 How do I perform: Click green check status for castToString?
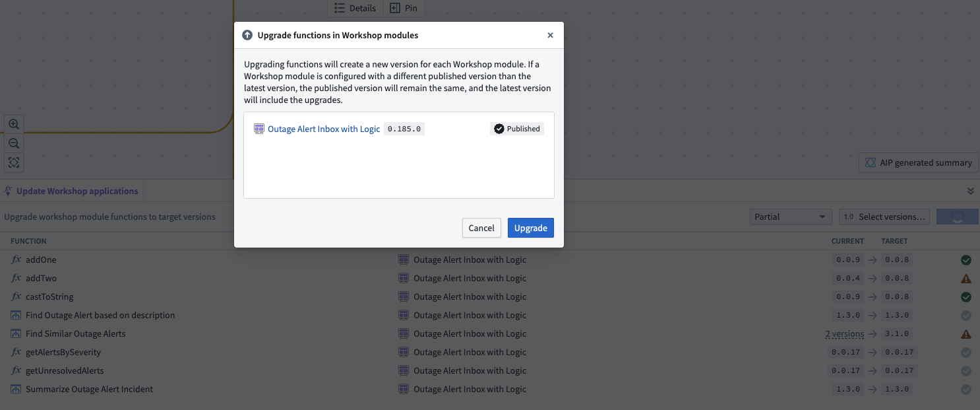click(x=965, y=297)
